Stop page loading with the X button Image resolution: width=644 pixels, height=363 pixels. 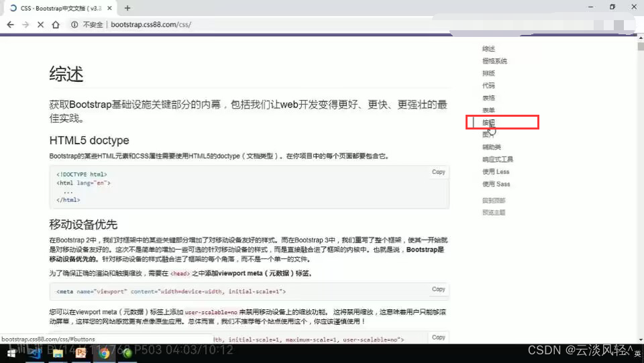point(40,25)
